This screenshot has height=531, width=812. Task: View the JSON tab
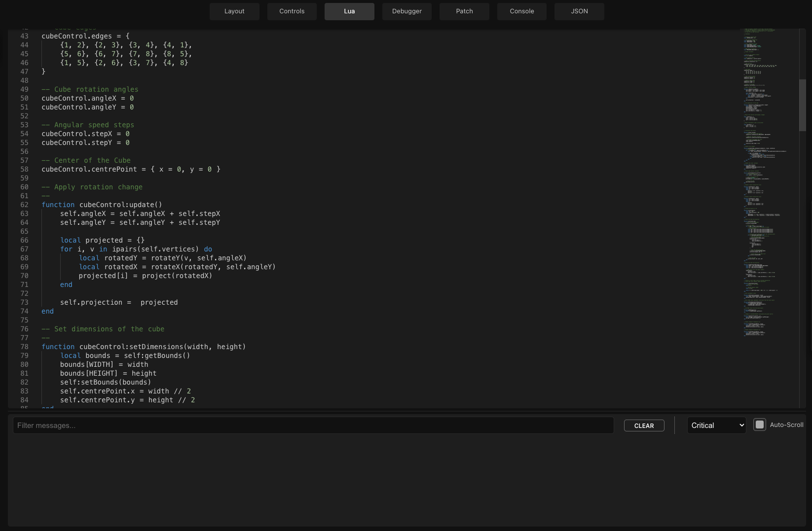[579, 11]
